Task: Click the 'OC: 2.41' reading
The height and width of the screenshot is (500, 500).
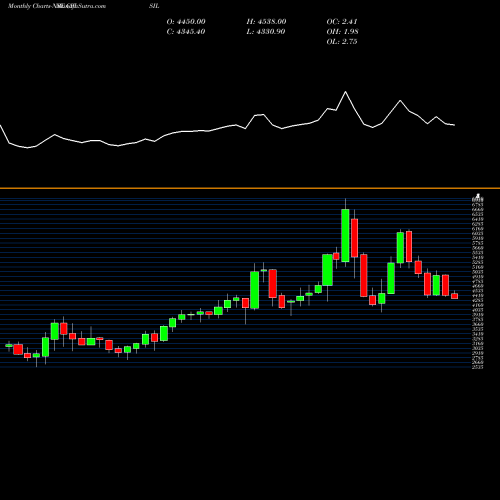Action: click(342, 22)
